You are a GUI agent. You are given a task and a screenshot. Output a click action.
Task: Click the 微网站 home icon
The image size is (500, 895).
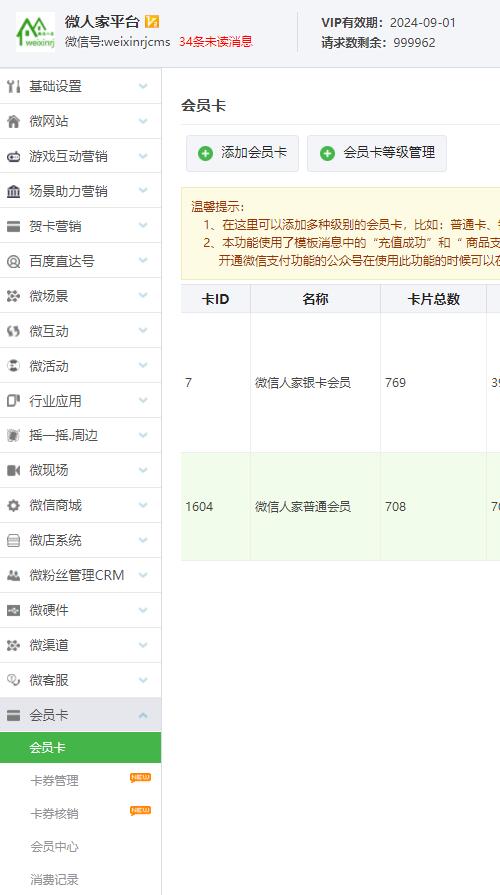coord(13,121)
